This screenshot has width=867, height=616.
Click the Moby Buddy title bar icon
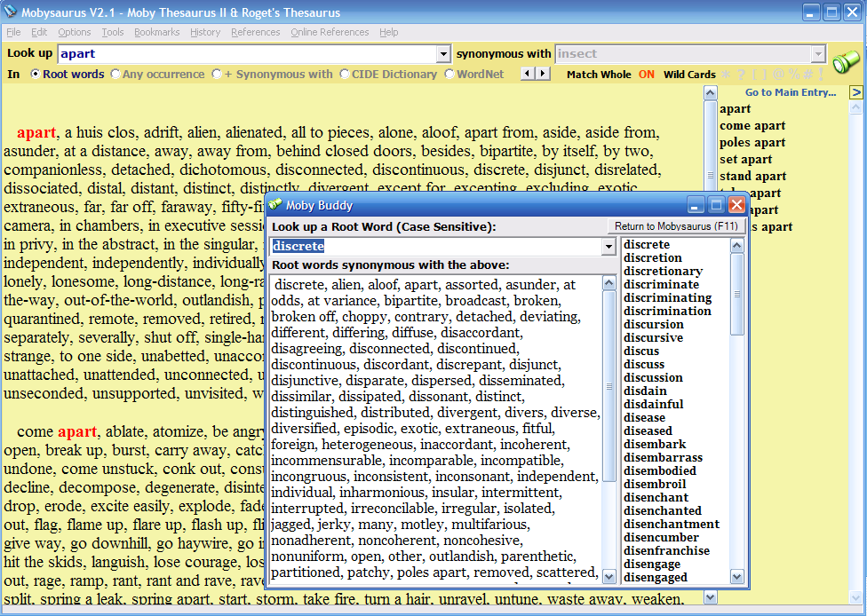(274, 205)
